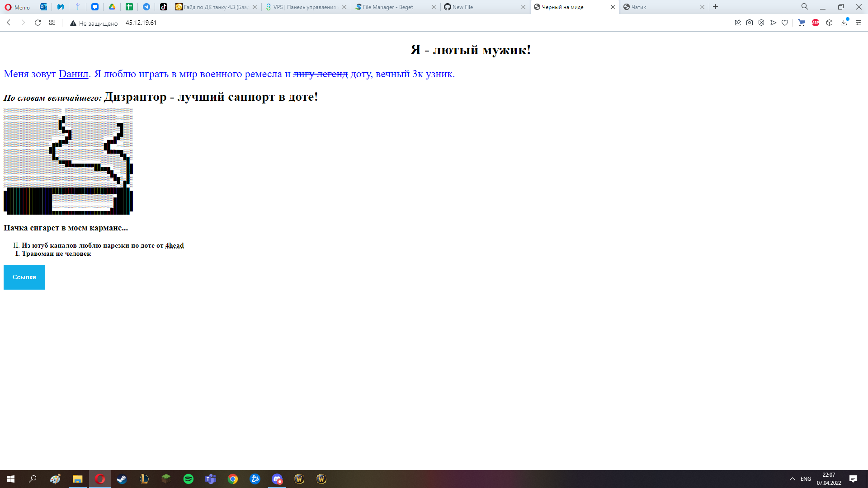The width and height of the screenshot is (868, 488).
Task: Click the address bar showing 45.12.19.61
Action: point(141,23)
